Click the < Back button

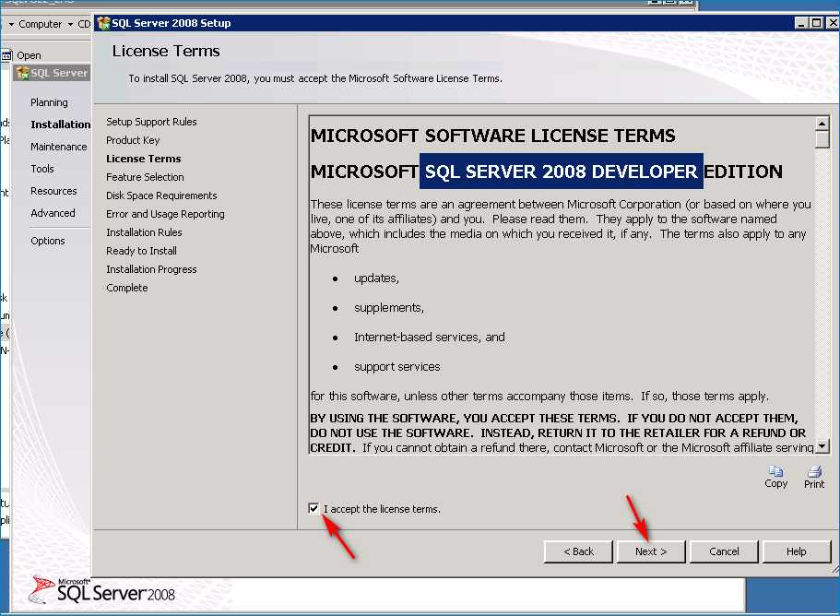578,551
